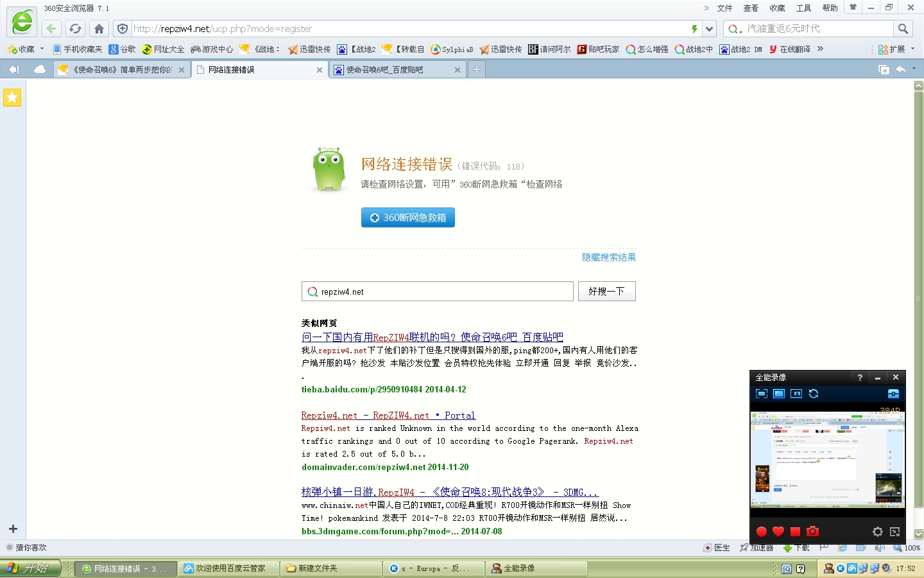Click the 好搜一下 search button
This screenshot has height=578, width=924.
607,291
